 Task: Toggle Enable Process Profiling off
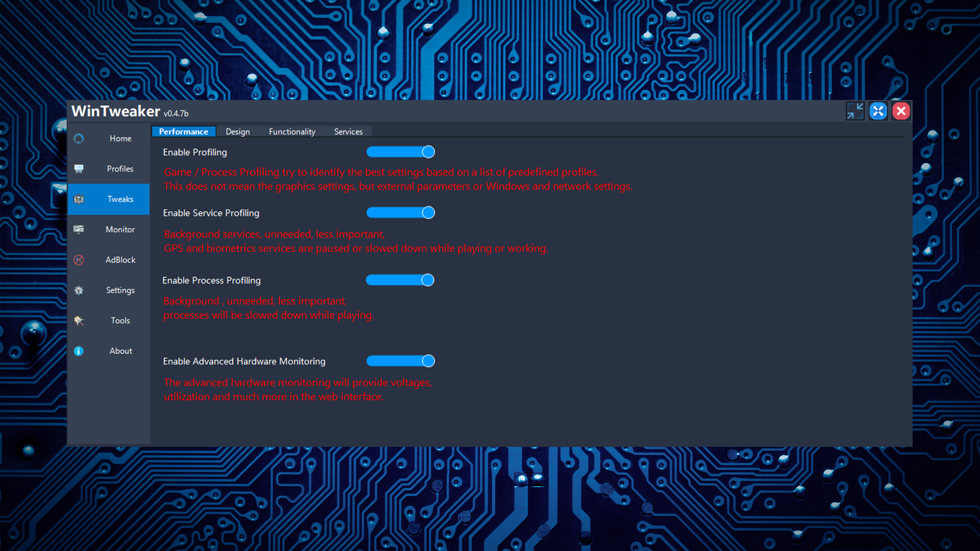[400, 280]
